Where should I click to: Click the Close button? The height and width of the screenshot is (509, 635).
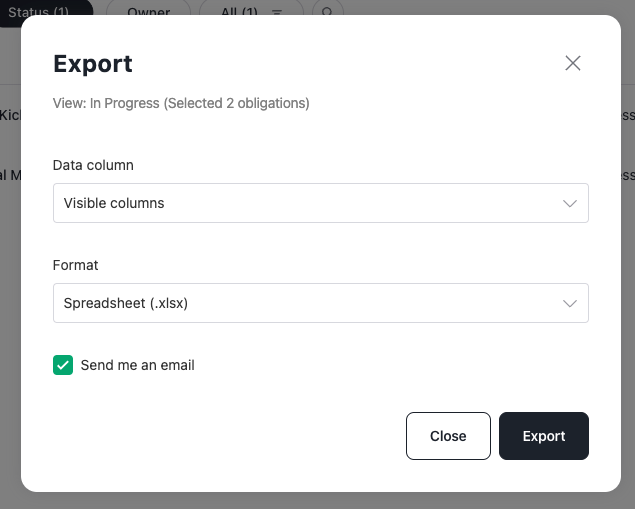(x=448, y=436)
